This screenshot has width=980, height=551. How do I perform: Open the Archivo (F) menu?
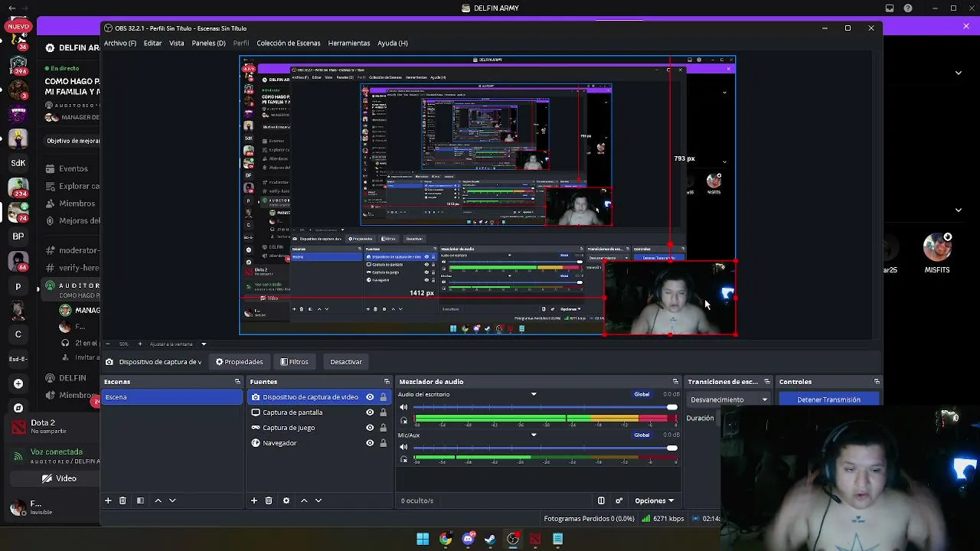[120, 43]
